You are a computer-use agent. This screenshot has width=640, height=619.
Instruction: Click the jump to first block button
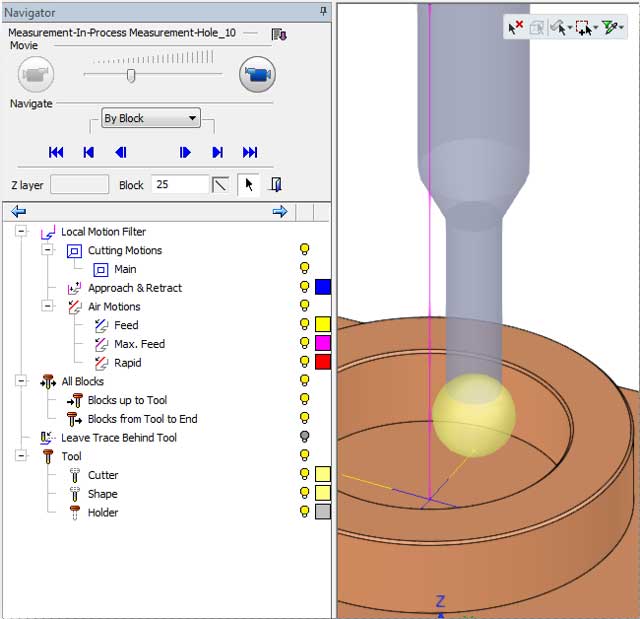coord(56,152)
